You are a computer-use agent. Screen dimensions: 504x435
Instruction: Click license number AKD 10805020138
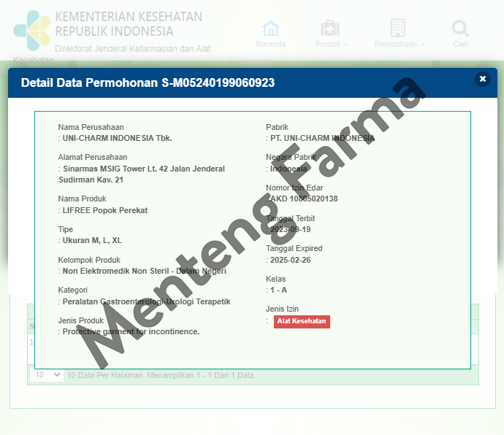pyautogui.click(x=304, y=199)
